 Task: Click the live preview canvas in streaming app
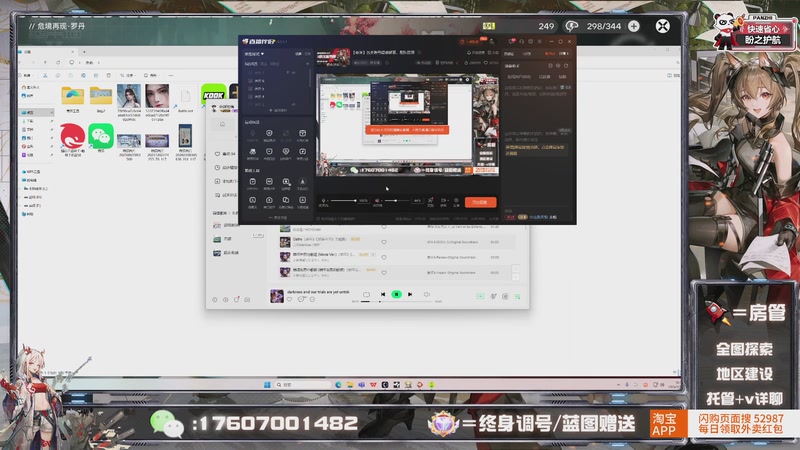[x=407, y=125]
